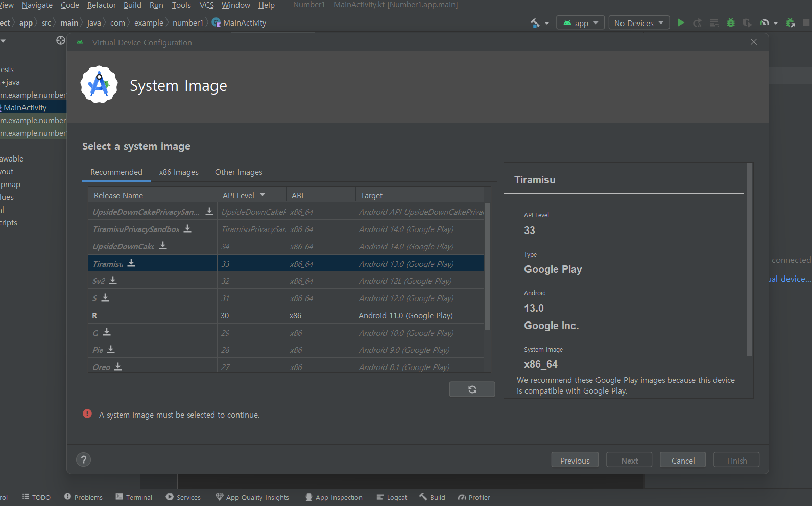This screenshot has width=812, height=506.
Task: Click the Apply Code Changes icon
Action: point(714,23)
